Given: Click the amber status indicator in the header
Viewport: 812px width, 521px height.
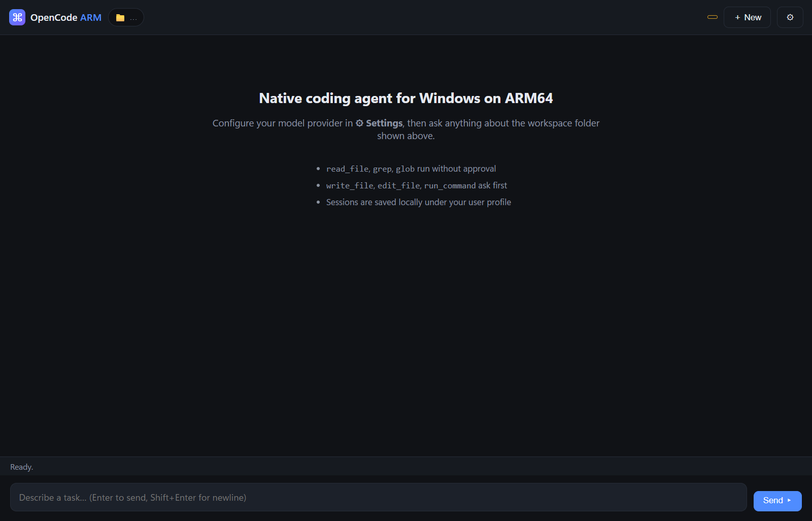Looking at the screenshot, I should [713, 17].
